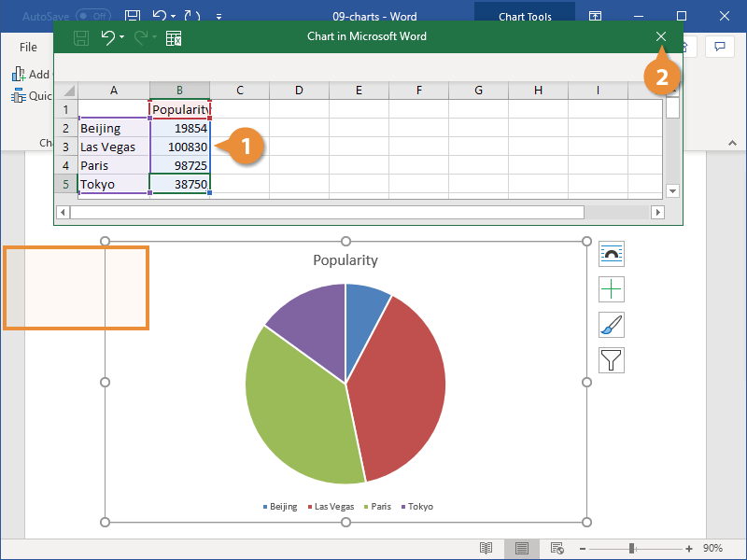Increase zoom with the plus button
The image size is (747, 560).
tap(688, 549)
